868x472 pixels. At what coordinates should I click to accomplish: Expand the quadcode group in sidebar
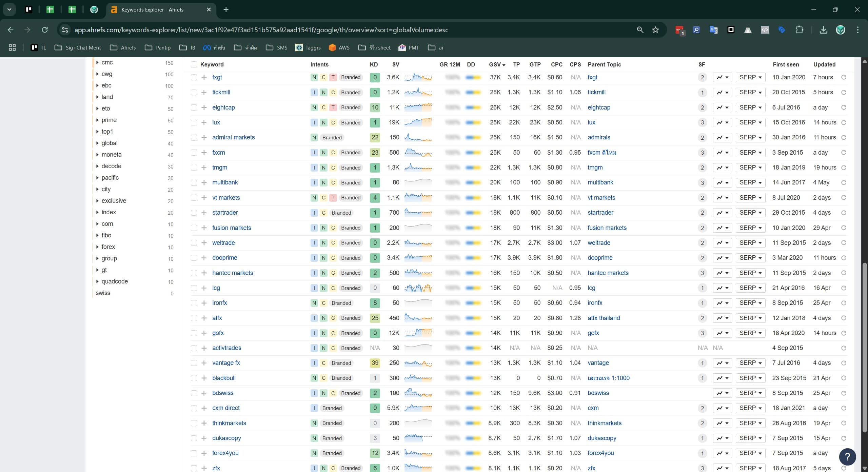[x=97, y=281]
